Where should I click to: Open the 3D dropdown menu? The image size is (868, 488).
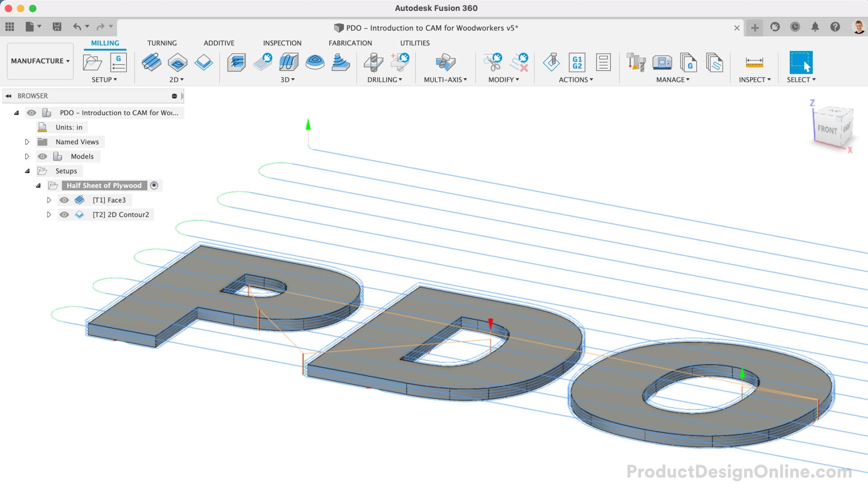(x=288, y=80)
